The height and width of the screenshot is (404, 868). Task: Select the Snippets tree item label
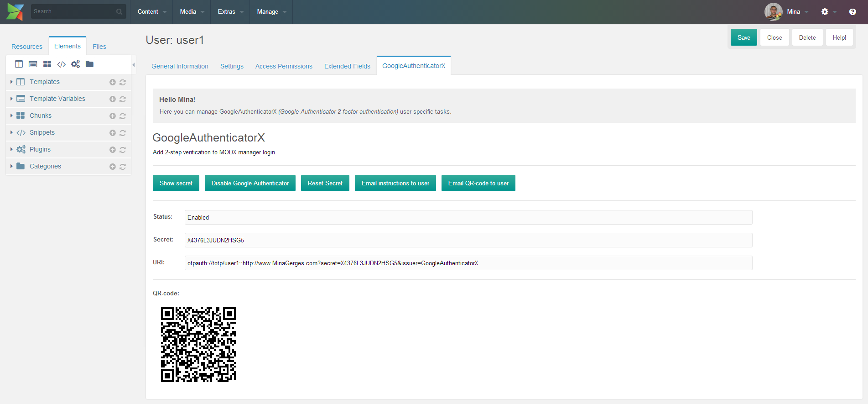[x=42, y=132]
